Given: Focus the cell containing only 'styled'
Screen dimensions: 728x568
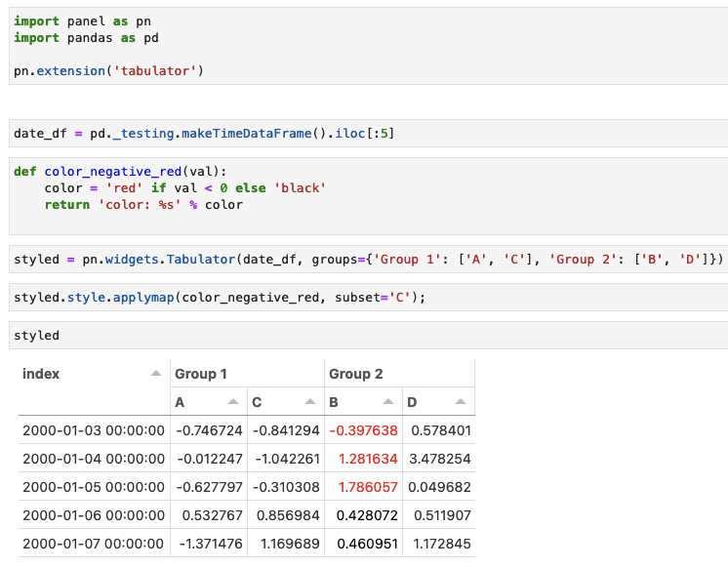Looking at the screenshot, I should pyautogui.click(x=369, y=336).
